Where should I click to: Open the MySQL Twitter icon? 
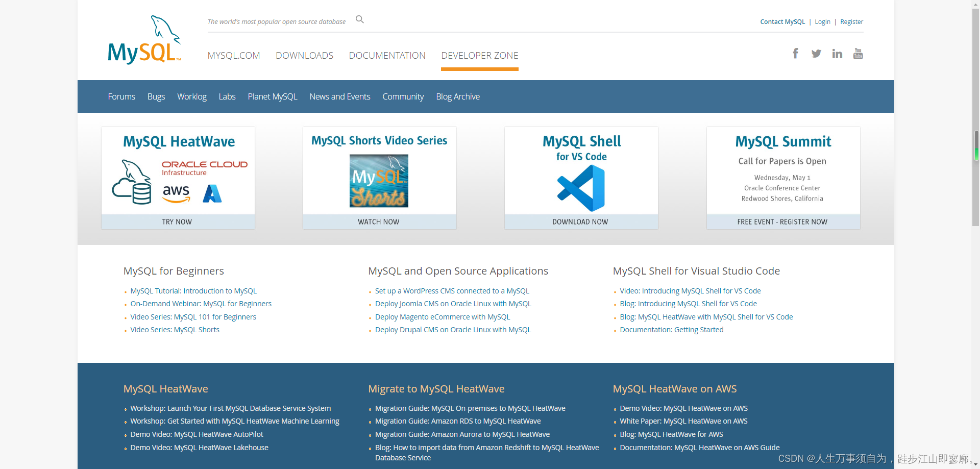click(x=816, y=54)
